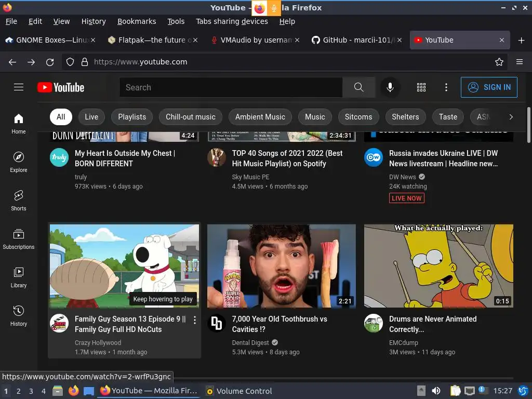Open Library in sidebar
Viewport: 532px width, 399px height.
click(19, 277)
